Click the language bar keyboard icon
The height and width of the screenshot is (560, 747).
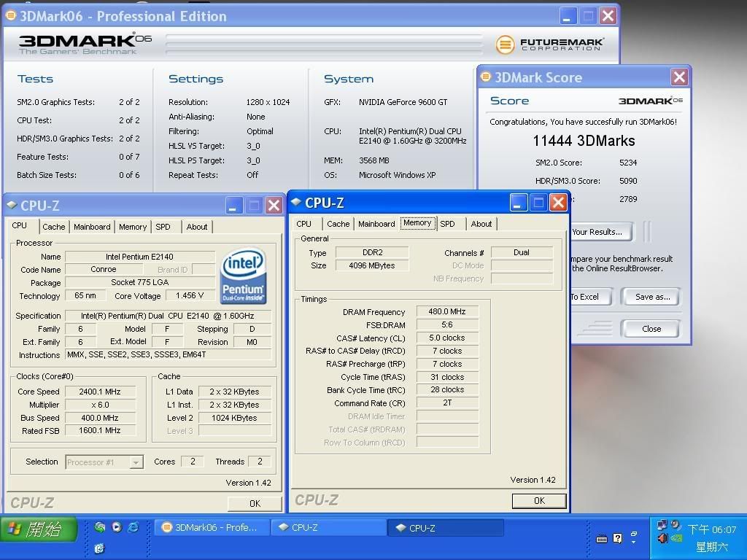602,539
